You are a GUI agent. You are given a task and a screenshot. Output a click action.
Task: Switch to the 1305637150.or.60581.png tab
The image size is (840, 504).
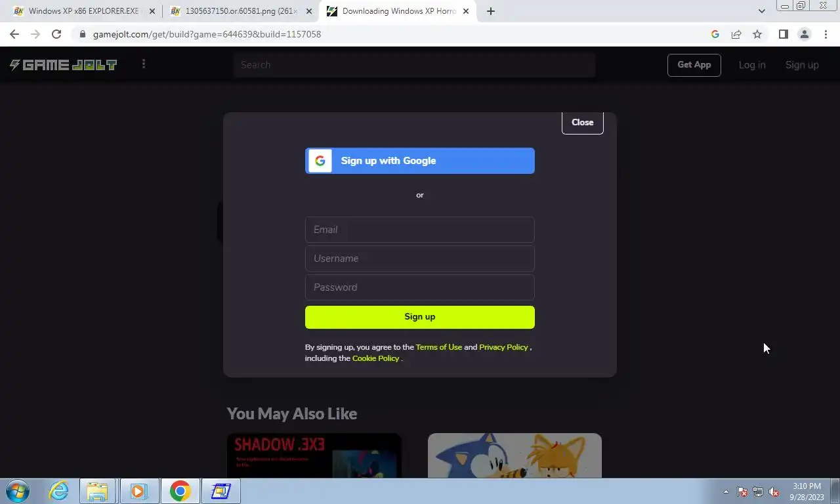point(241,11)
